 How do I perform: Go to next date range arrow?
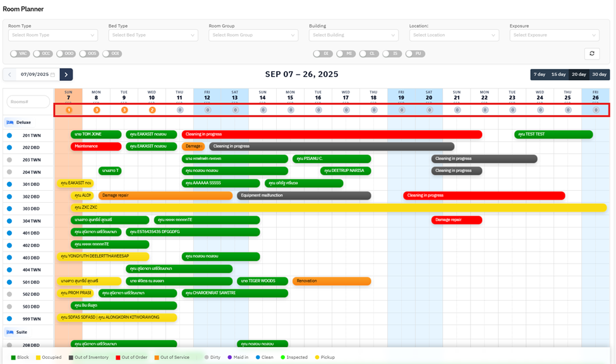coord(66,75)
